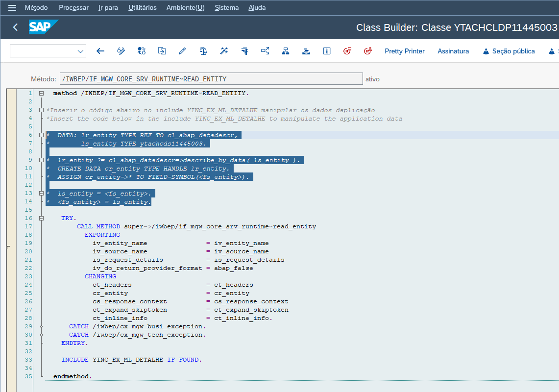Open the hamburger menu icon

click(12, 7)
